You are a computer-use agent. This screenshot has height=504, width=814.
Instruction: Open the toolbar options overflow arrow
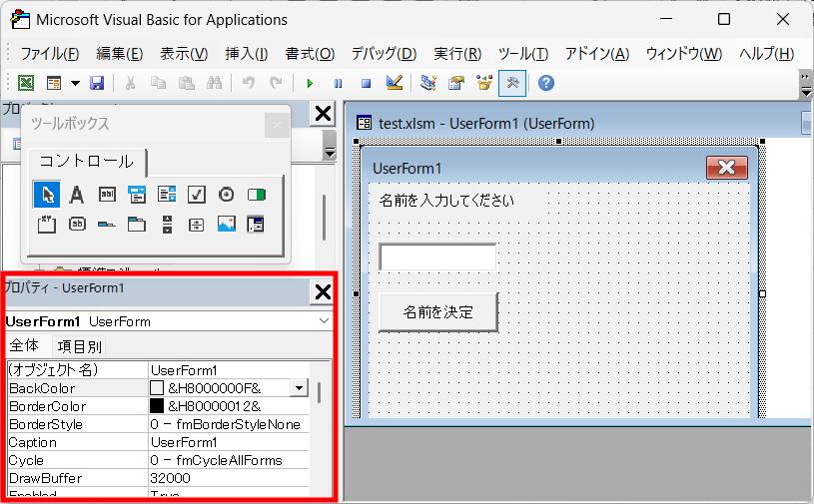pos(806,92)
